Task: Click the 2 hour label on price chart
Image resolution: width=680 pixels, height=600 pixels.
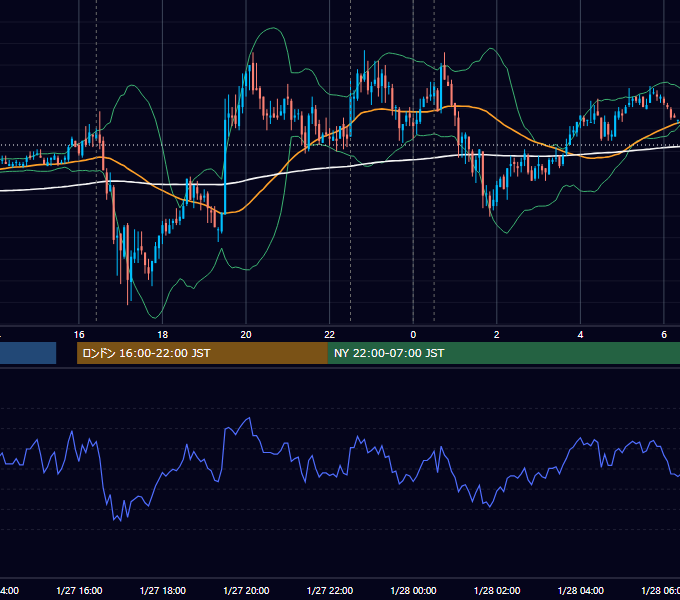Action: (497, 335)
